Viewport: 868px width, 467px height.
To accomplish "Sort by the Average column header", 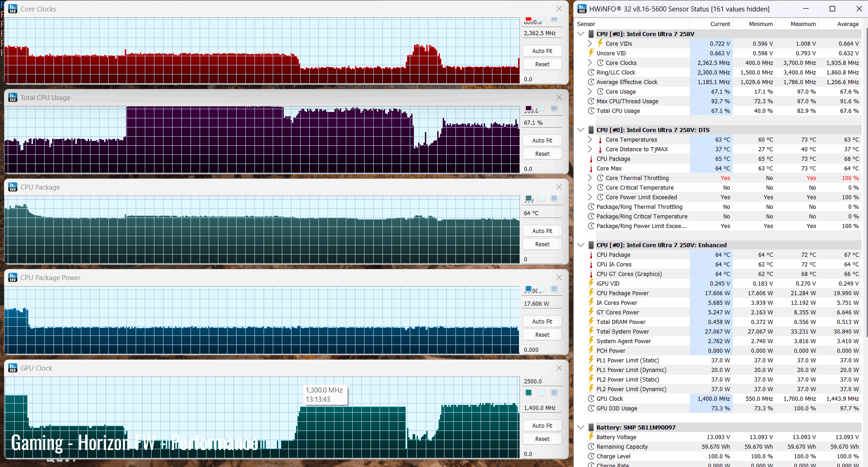I will (x=840, y=24).
